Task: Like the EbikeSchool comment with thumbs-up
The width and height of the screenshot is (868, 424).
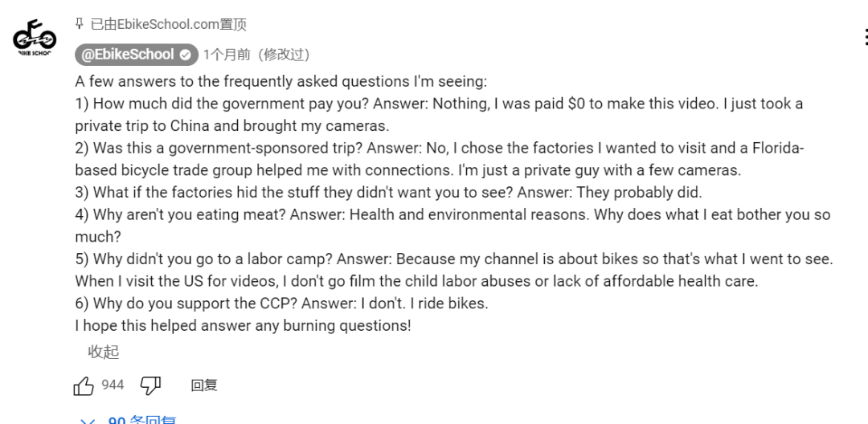Action: tap(84, 386)
